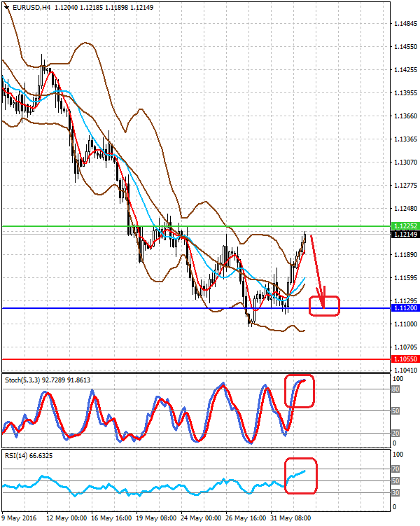Image resolution: width=420 pixels, height=526 pixels.
Task: Click the 1.13070 price scale label
Action: click(x=405, y=162)
